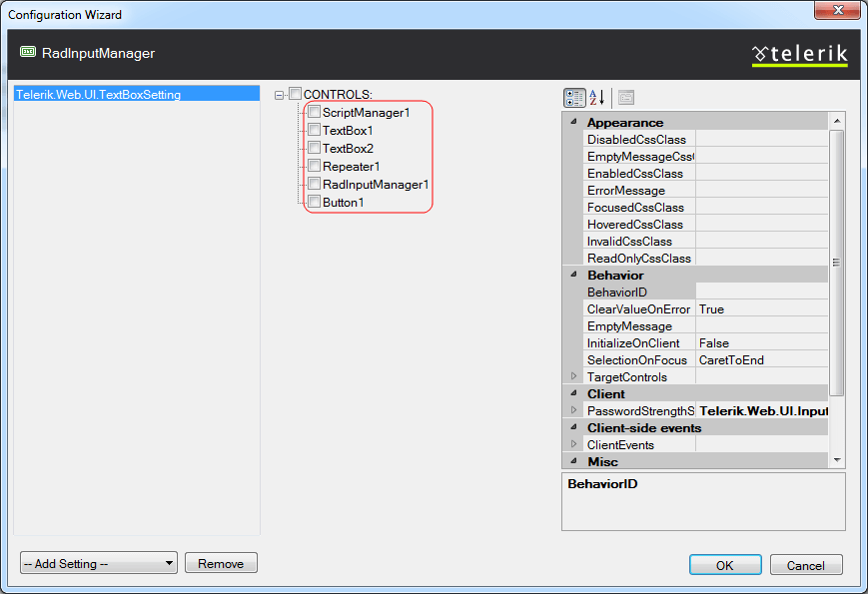This screenshot has width=868, height=594.
Task: Open the Add Setting dropdown
Action: 99,563
